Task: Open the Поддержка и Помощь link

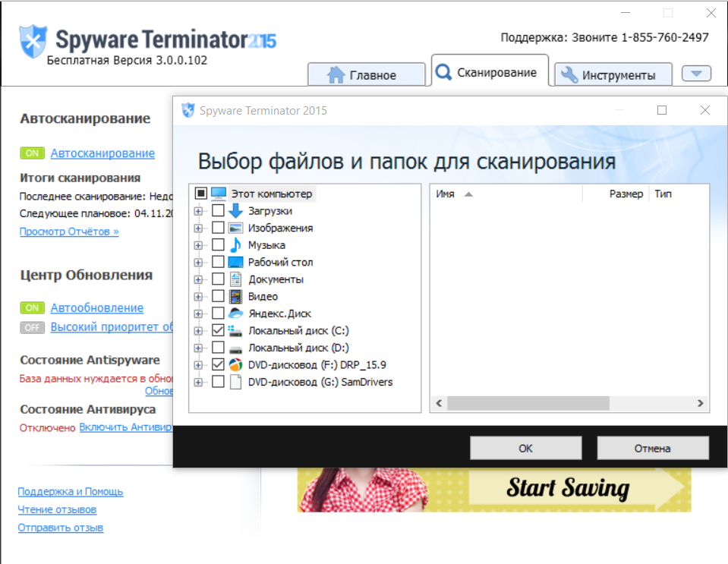Action: [x=71, y=491]
